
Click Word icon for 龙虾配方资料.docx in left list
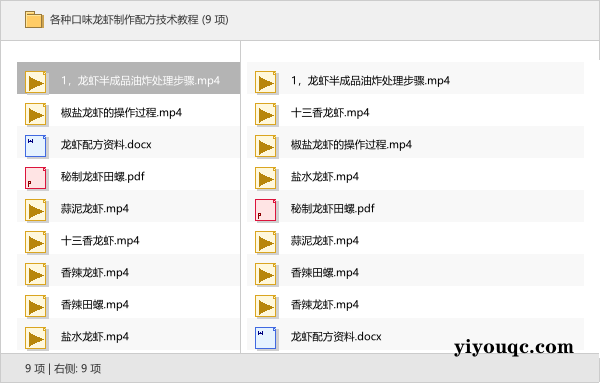[x=36, y=146]
